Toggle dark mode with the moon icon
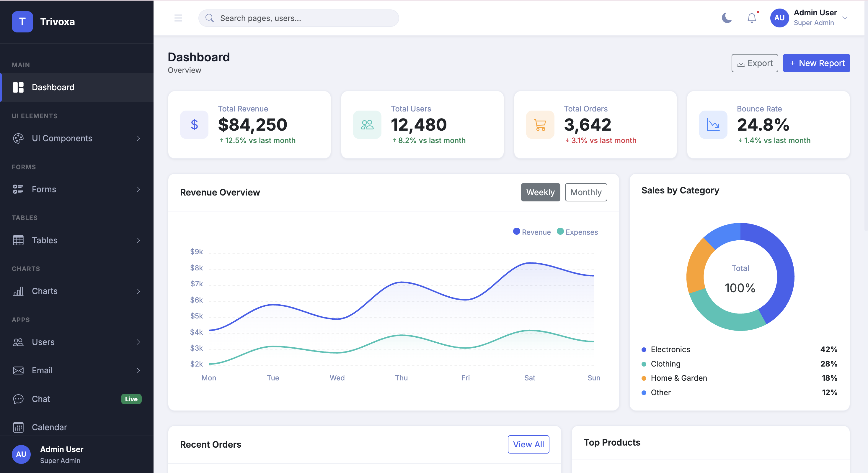 pos(727,18)
